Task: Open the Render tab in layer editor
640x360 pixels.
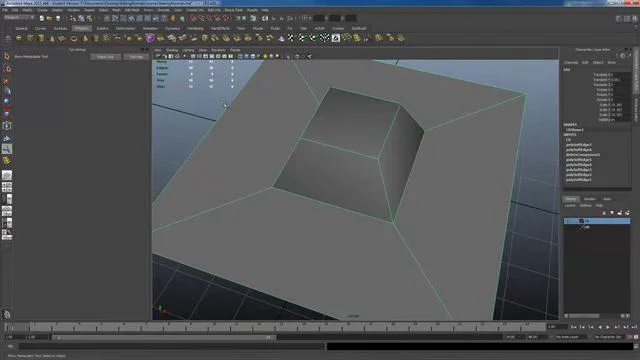Action: point(589,199)
